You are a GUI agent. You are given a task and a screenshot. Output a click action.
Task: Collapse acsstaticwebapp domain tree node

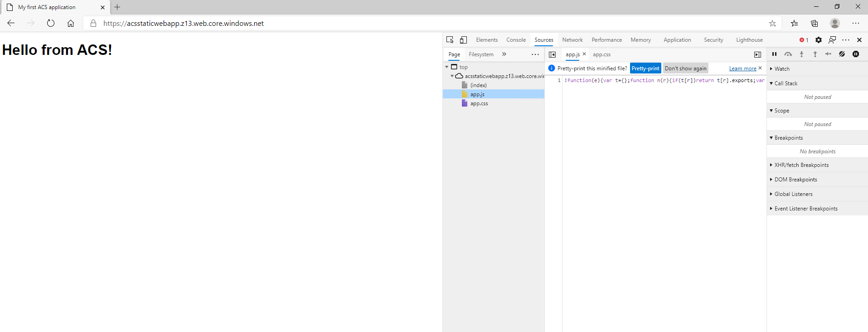point(452,76)
